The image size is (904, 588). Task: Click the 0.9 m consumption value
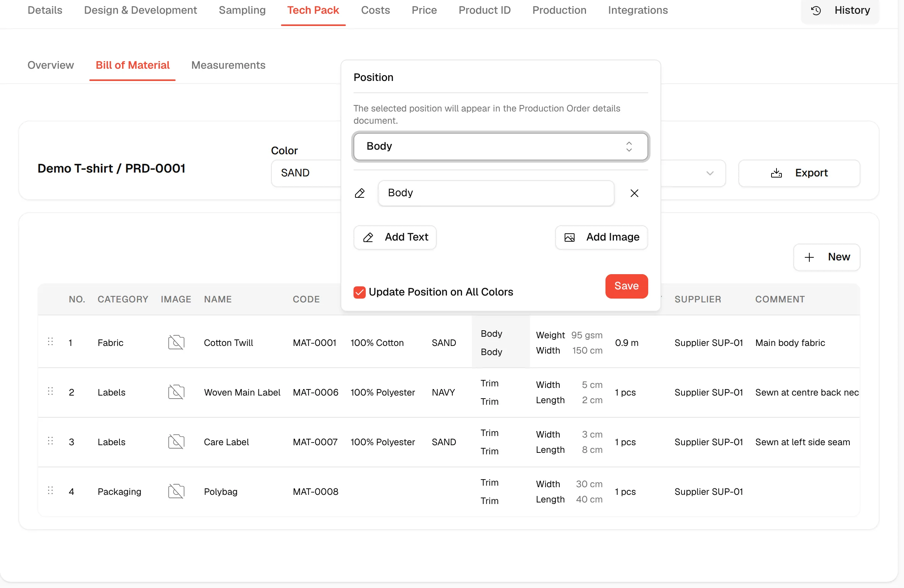[x=626, y=343]
